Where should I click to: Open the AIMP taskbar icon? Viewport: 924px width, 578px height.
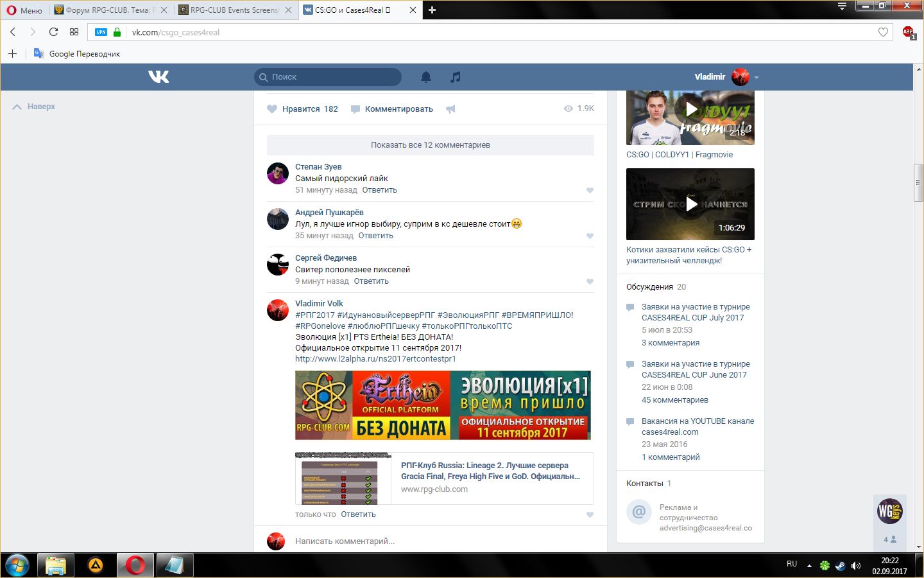[96, 565]
